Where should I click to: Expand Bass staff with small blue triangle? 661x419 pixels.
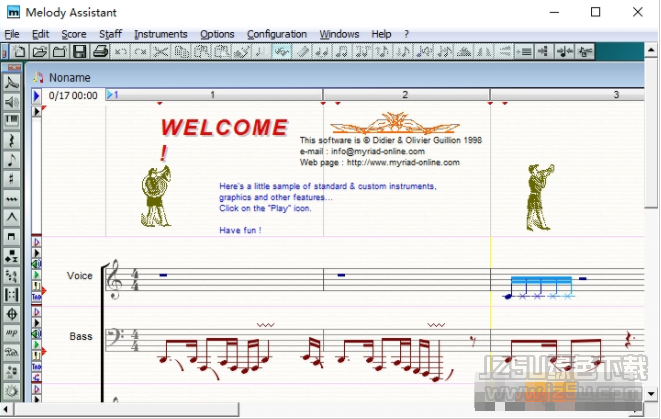pyautogui.click(x=37, y=312)
